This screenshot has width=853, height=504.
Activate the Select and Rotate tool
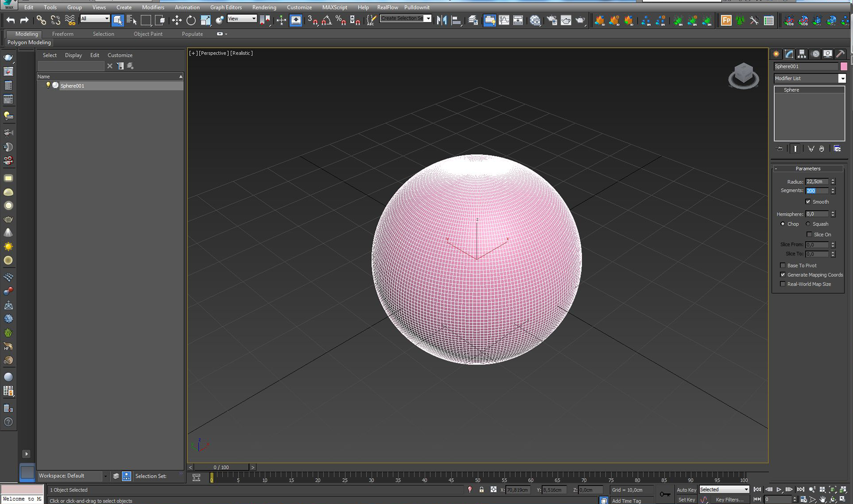(x=191, y=20)
